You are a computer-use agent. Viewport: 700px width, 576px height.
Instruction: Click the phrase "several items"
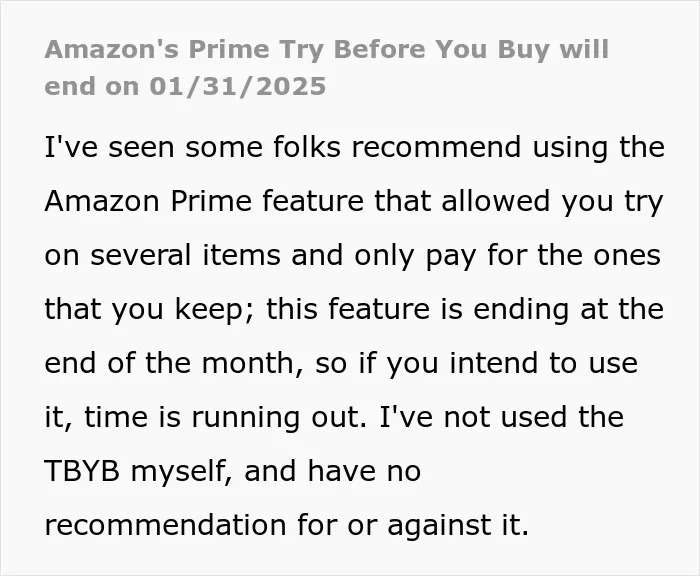coord(185,255)
